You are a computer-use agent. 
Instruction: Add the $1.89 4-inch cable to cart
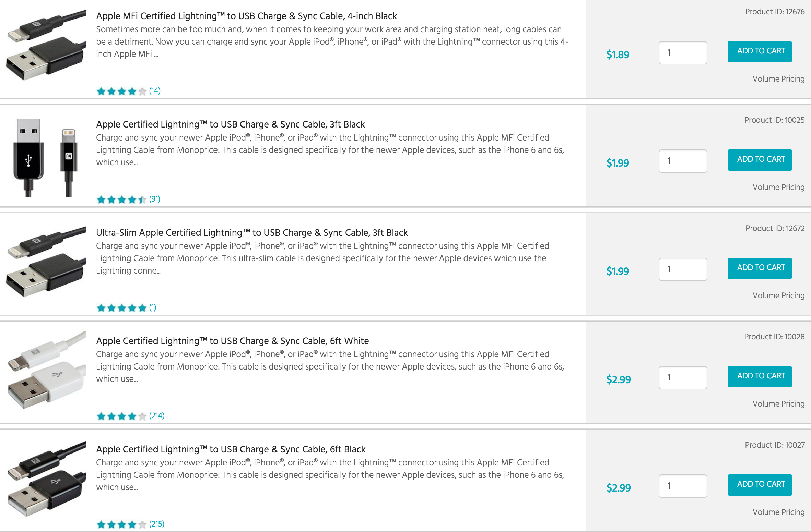(760, 51)
